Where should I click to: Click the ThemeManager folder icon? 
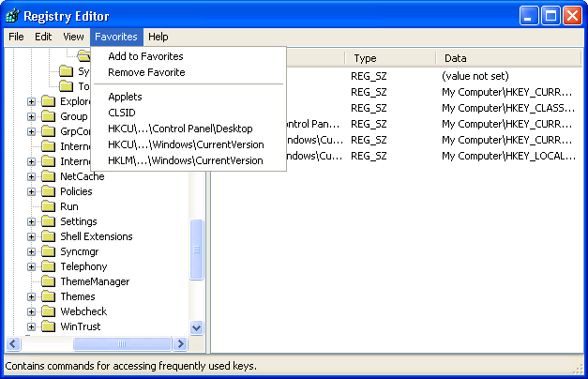pyautogui.click(x=48, y=281)
